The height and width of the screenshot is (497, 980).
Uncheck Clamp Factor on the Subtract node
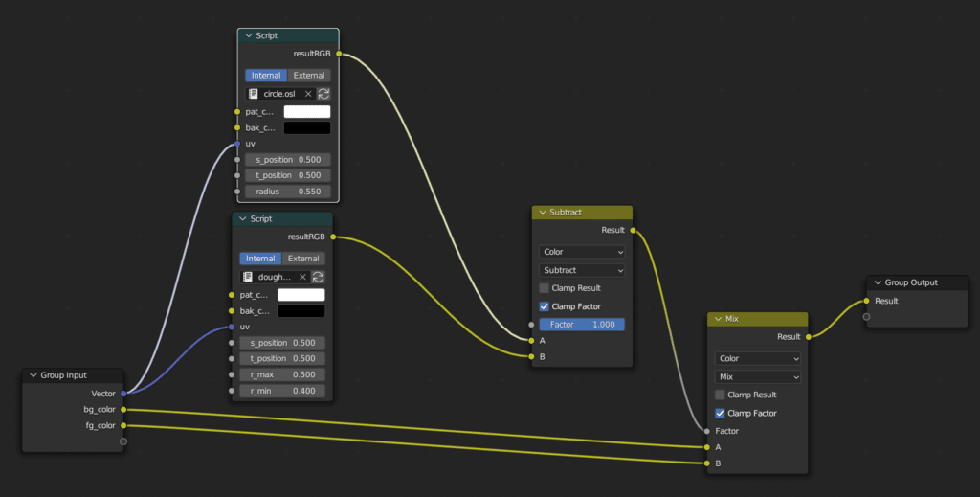(545, 306)
